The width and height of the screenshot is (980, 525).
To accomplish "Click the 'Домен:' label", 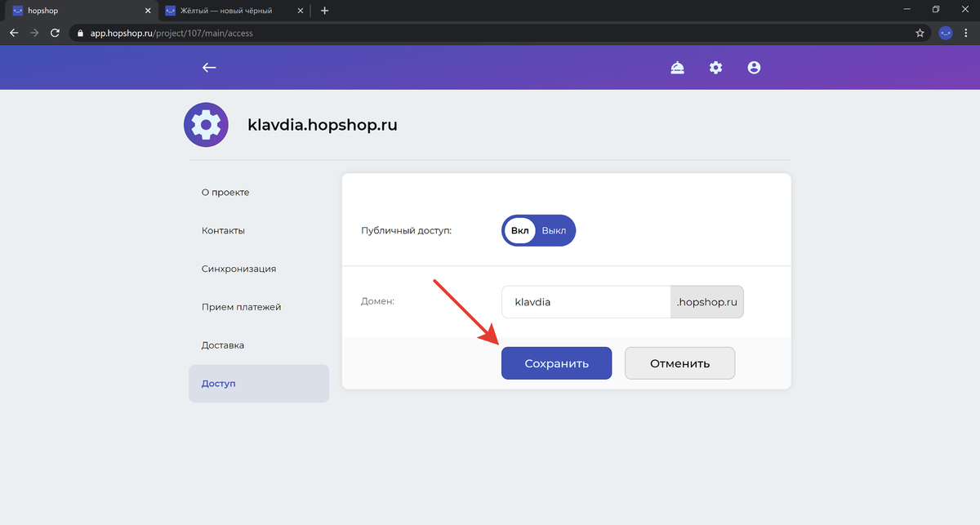I will pos(377,301).
